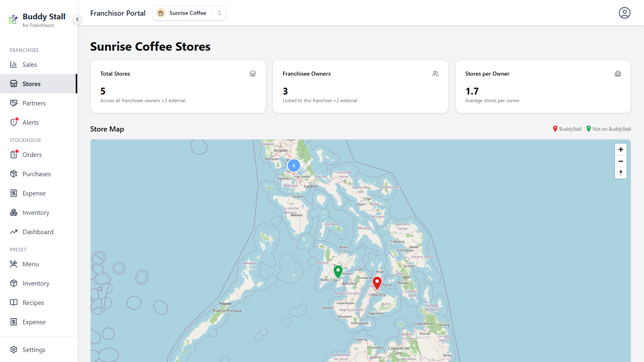Reset map bearing with compass button
The width and height of the screenshot is (644, 362).
tap(621, 173)
